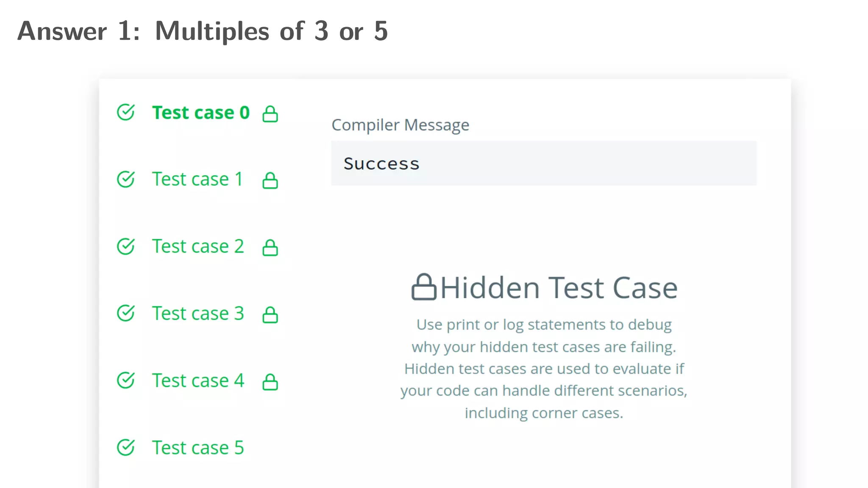The image size is (868, 488).
Task: Click the lock icon beside Test case 3
Action: (x=270, y=314)
